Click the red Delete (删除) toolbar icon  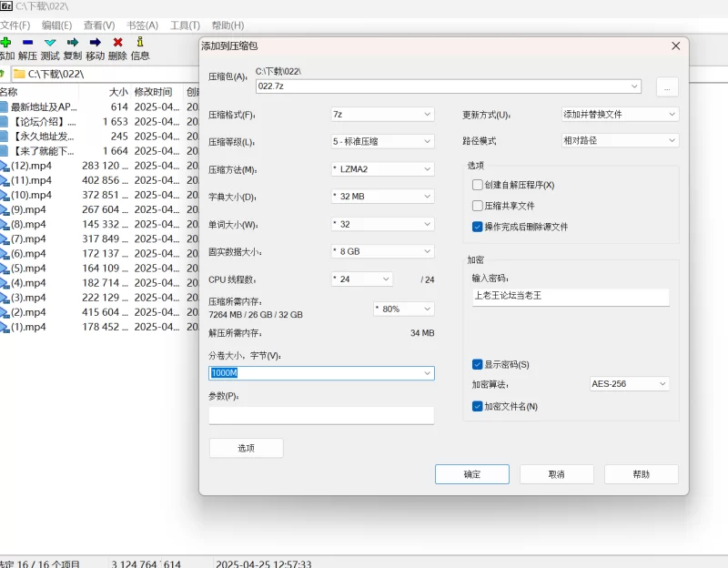click(118, 42)
